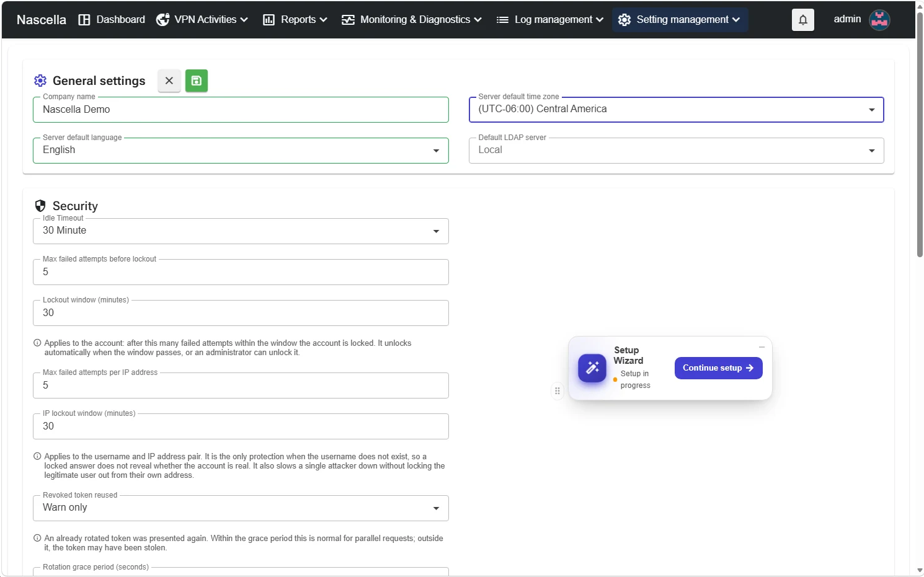924x577 pixels.
Task: Click the Security shield icon
Action: [x=40, y=206]
